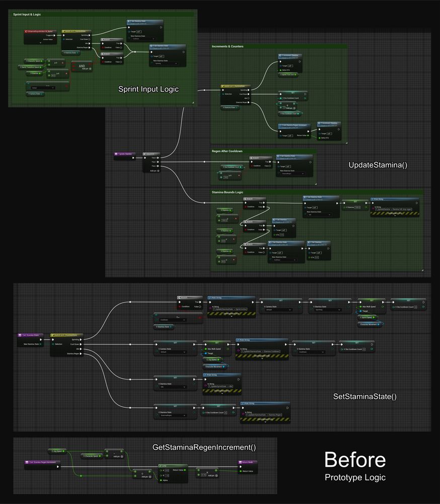This screenshot has width=440, height=504.
Task: Click the Sprint Input & Logic comment title
Action: [x=27, y=15]
